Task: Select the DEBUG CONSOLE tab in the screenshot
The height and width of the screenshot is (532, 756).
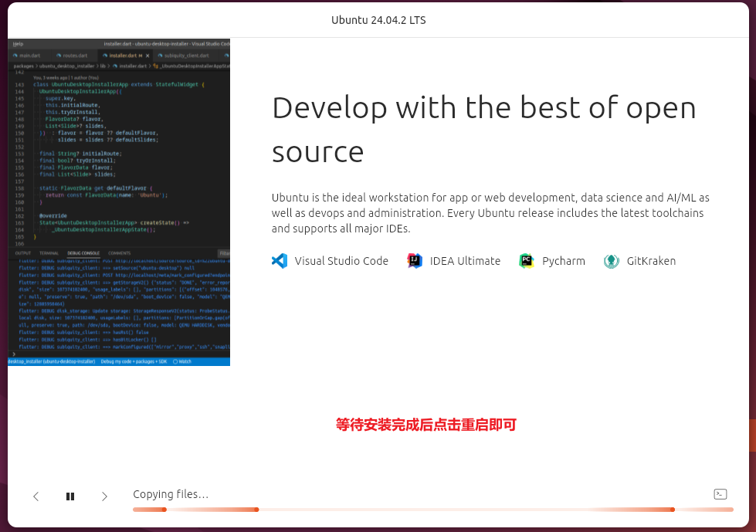Action: tap(83, 253)
